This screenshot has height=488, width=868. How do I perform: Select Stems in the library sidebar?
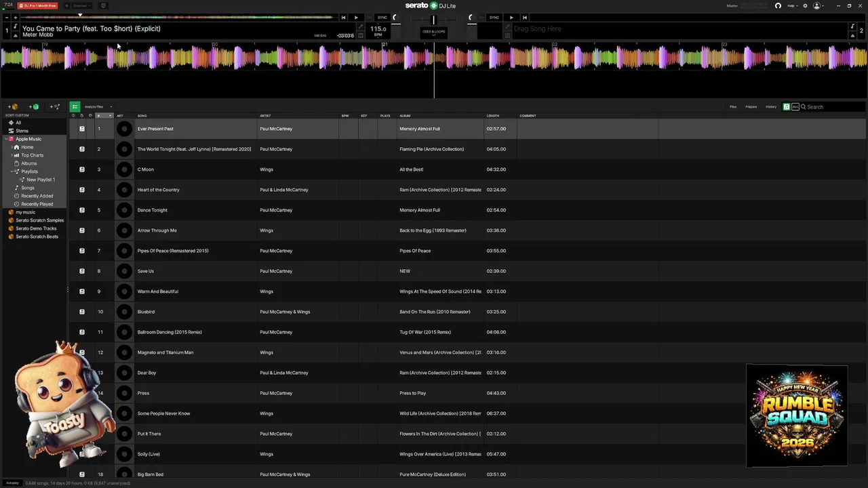pyautogui.click(x=22, y=131)
